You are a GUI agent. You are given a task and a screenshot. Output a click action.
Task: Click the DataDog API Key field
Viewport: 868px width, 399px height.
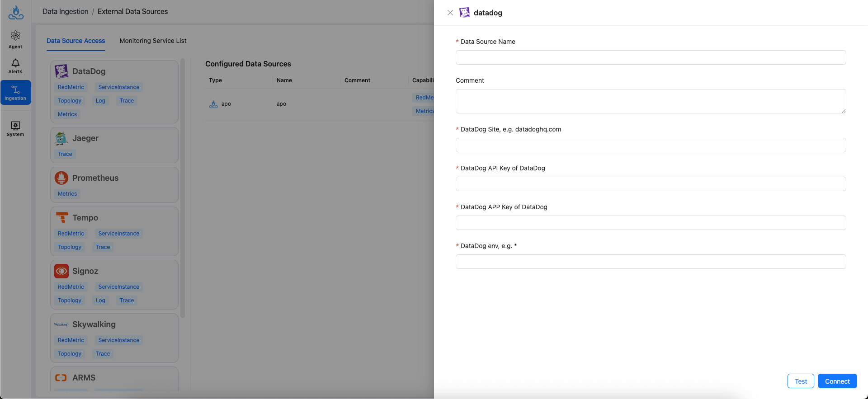coord(651,184)
